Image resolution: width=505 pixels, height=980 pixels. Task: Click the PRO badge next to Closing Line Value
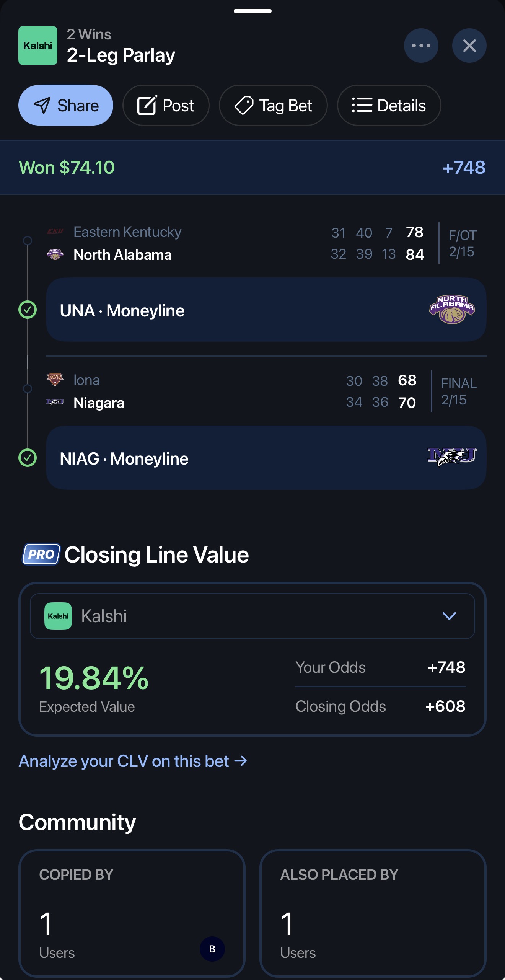point(41,554)
